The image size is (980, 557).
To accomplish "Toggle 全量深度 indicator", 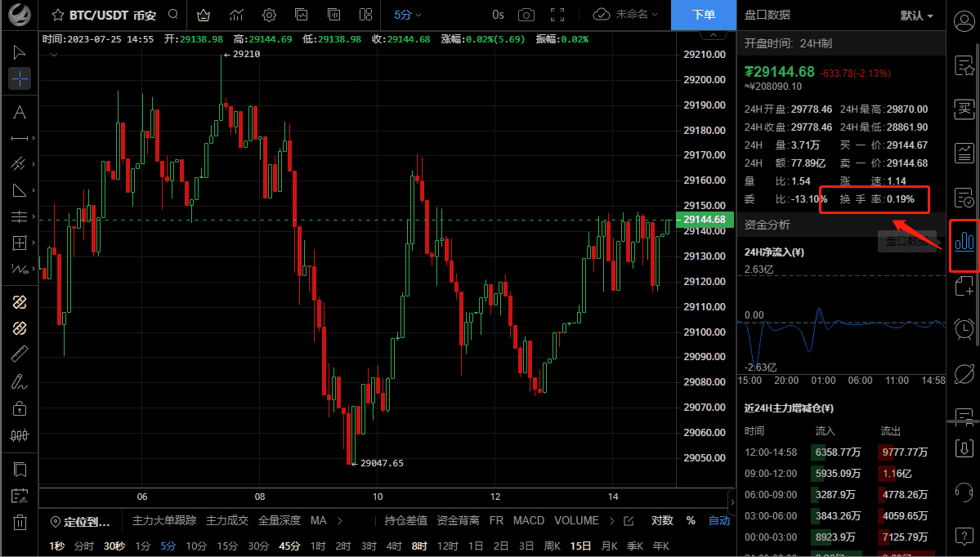I will 280,521.
